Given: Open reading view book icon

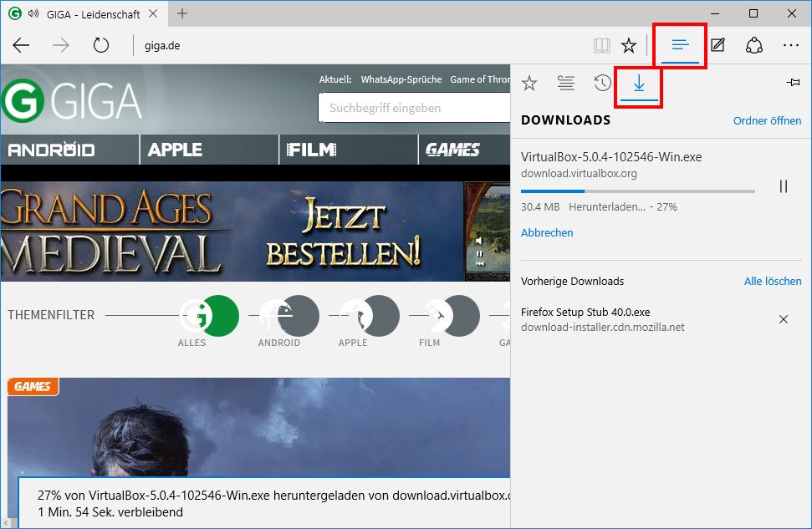Looking at the screenshot, I should tap(602, 46).
